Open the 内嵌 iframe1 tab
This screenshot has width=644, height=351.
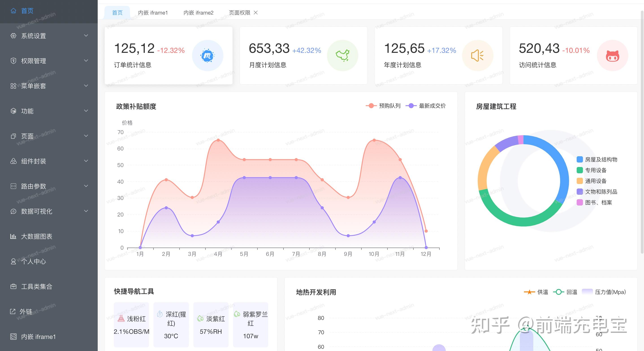153,13
